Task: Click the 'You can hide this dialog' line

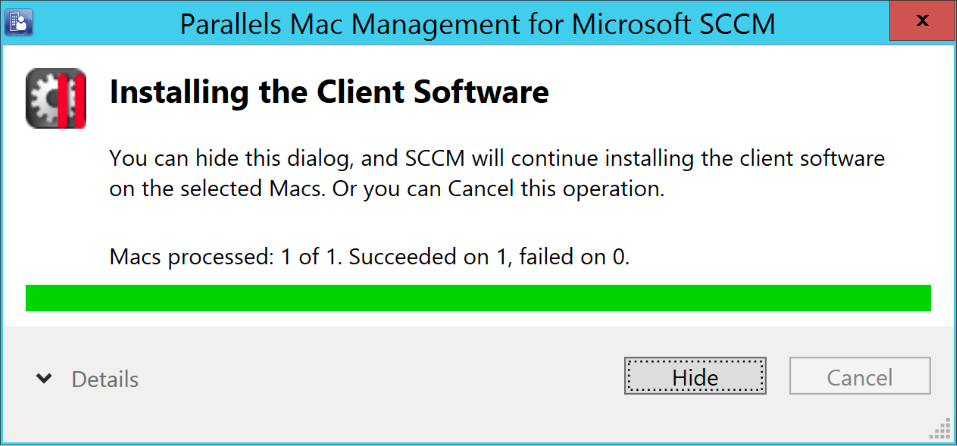Action: pyautogui.click(x=496, y=158)
